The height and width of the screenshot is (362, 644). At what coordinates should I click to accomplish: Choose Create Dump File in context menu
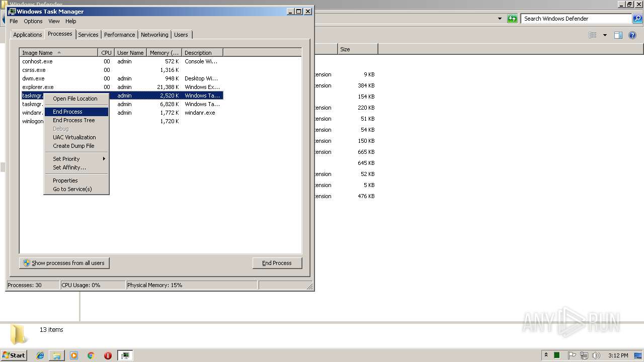(76, 146)
